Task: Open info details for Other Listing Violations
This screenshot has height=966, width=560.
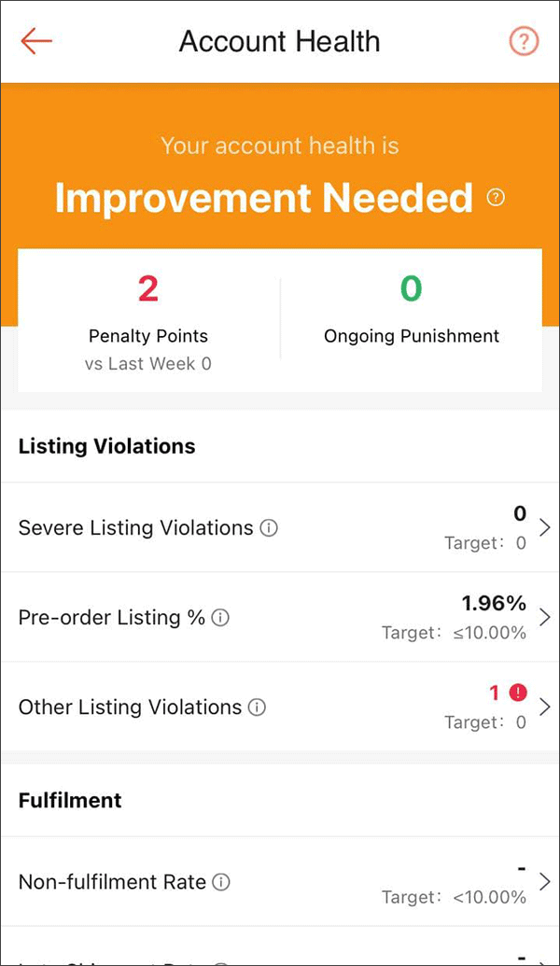Action: pyautogui.click(x=257, y=707)
